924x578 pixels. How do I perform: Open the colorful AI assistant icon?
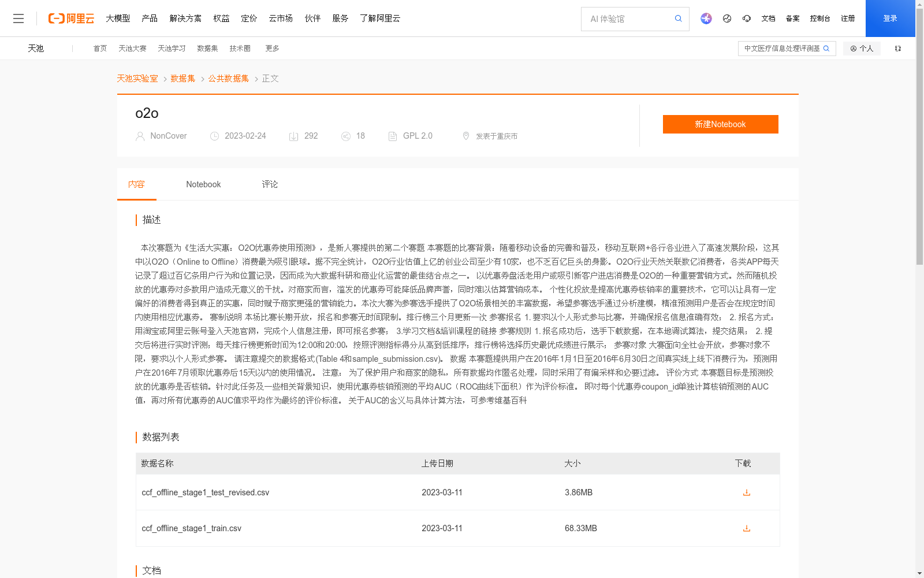point(706,18)
